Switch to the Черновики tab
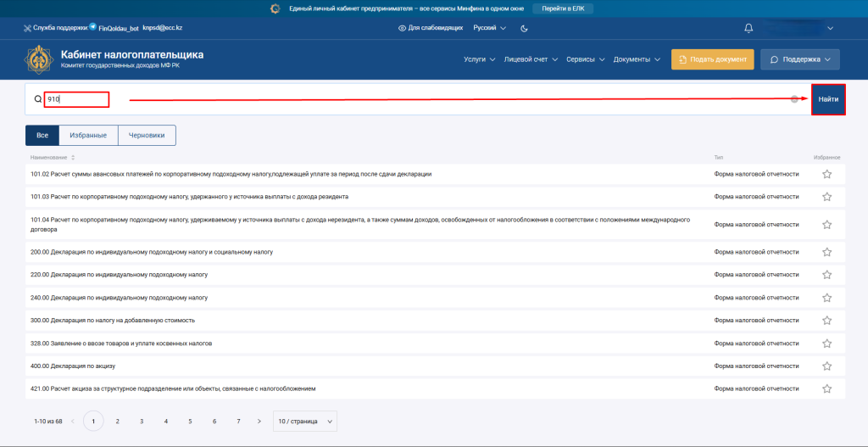Screen dimensions: 868x447 [x=147, y=136]
